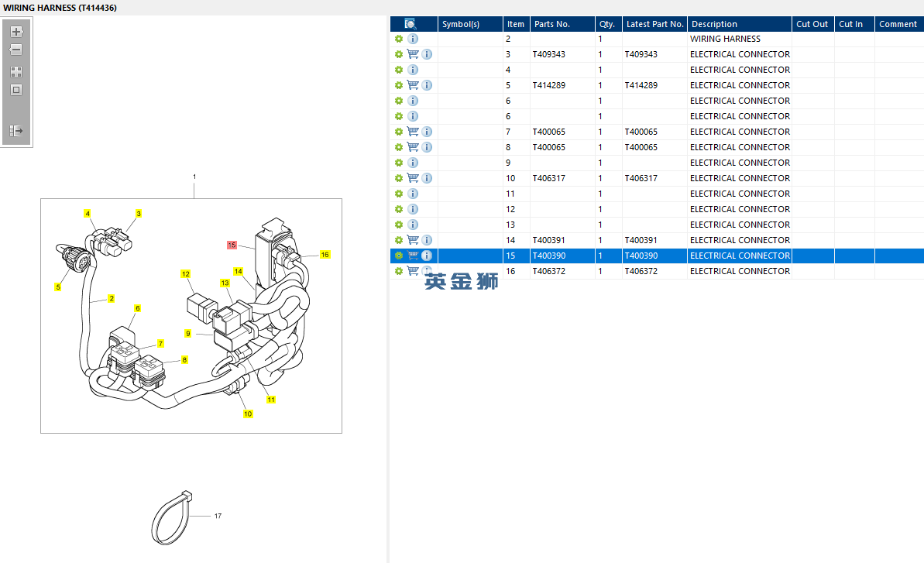The image size is (924, 563).
Task: Add item 7 T400065 to cart
Action: coord(413,132)
